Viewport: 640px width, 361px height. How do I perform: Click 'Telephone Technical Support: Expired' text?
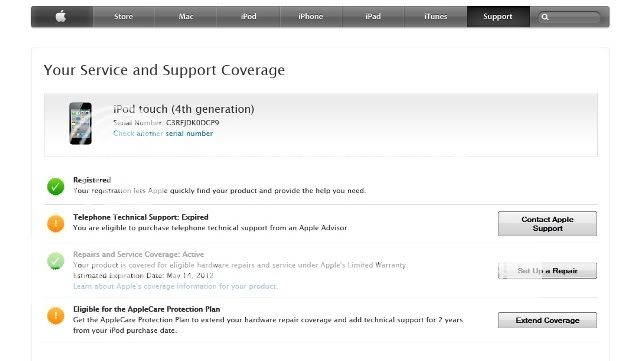coord(140,217)
